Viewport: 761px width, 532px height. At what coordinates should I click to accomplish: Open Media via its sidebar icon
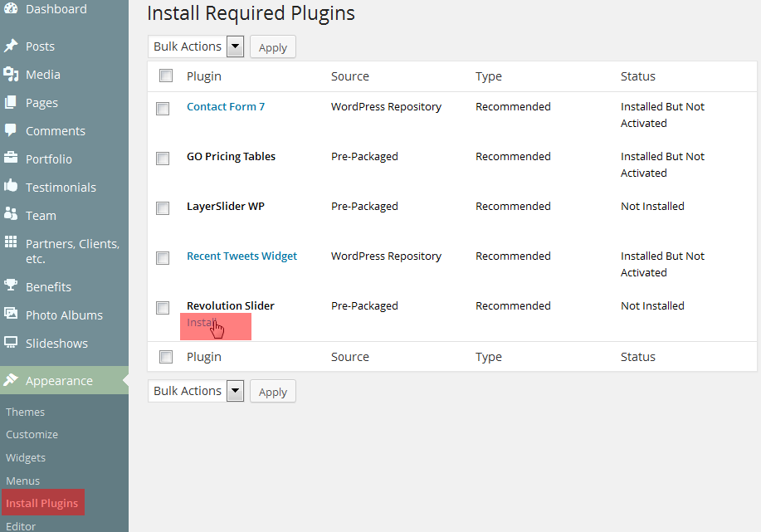click(x=11, y=75)
